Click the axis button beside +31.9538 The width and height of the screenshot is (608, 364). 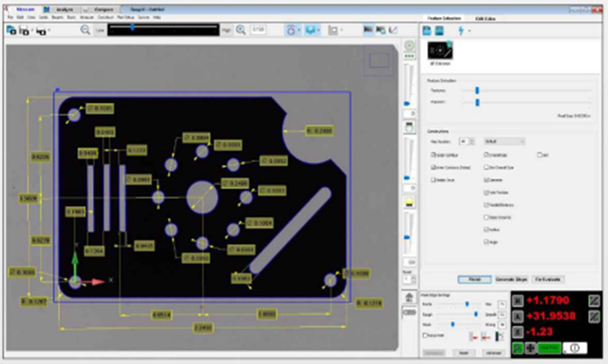pyautogui.click(x=518, y=317)
